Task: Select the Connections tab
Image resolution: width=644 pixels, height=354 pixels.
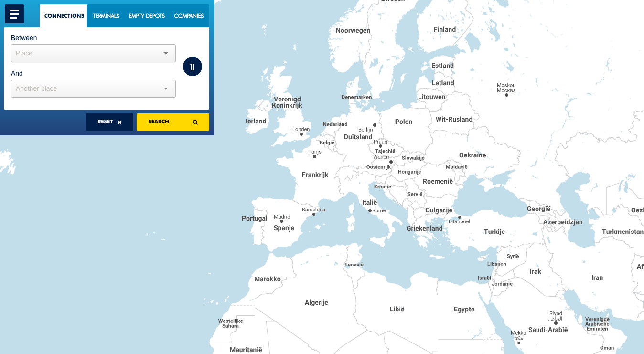Action: tap(64, 16)
